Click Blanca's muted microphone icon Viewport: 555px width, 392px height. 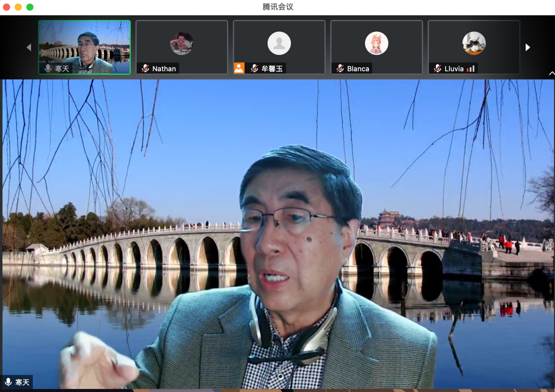click(x=340, y=69)
